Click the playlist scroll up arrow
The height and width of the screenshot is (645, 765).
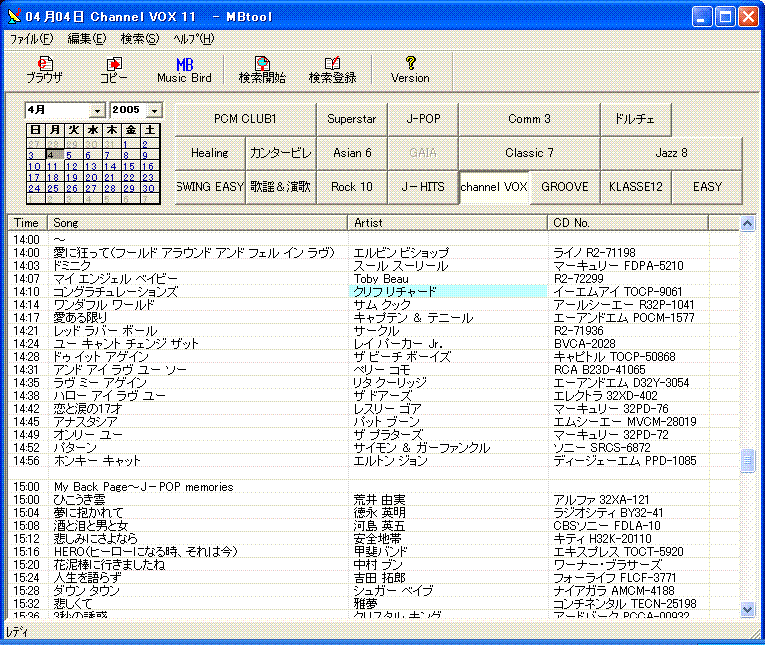747,223
